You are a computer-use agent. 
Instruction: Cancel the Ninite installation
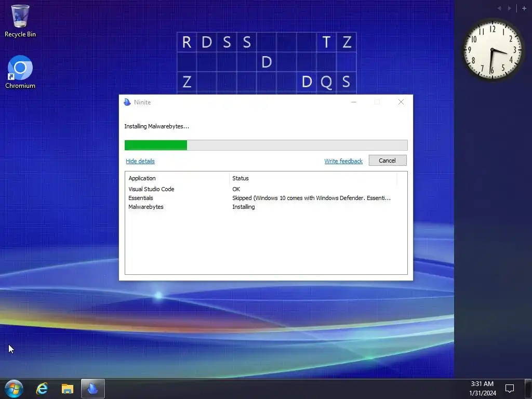coord(388,161)
